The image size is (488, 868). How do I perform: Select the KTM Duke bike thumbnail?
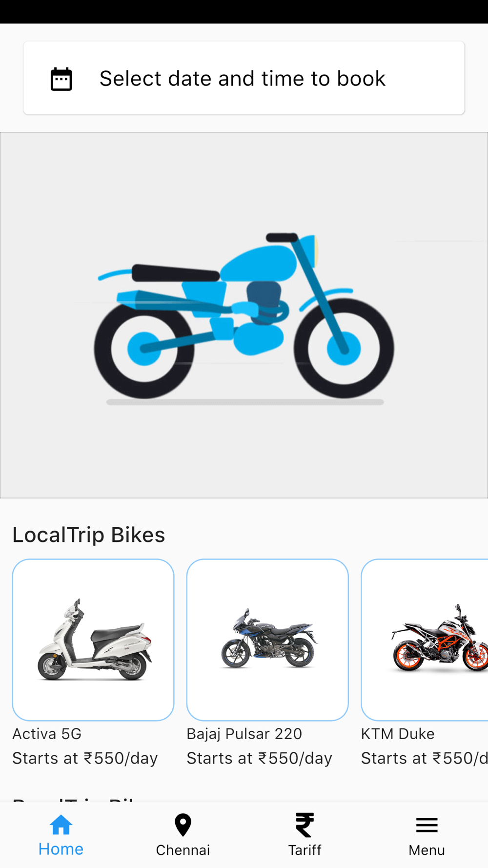click(x=425, y=640)
